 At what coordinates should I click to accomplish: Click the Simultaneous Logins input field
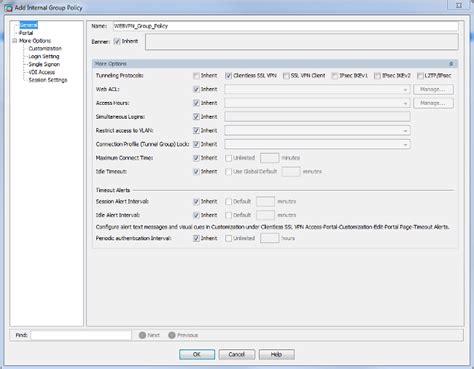317,117
